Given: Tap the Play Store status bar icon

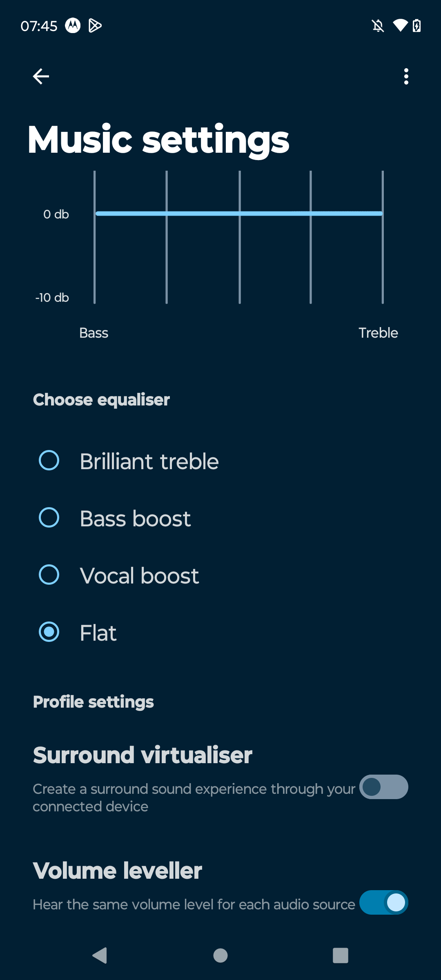Looking at the screenshot, I should click(95, 26).
